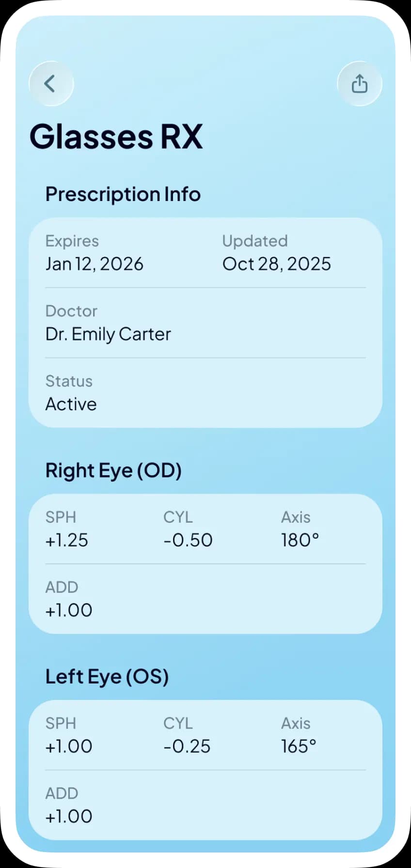411x868 pixels.
Task: Select left eye Axis value 165°
Action: coord(299,746)
